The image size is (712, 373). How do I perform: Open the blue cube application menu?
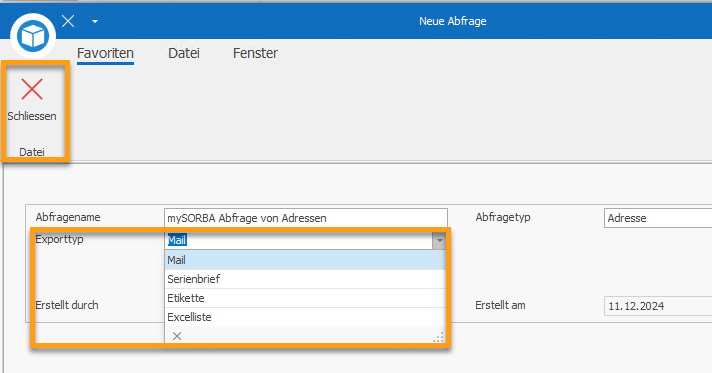pyautogui.click(x=33, y=36)
